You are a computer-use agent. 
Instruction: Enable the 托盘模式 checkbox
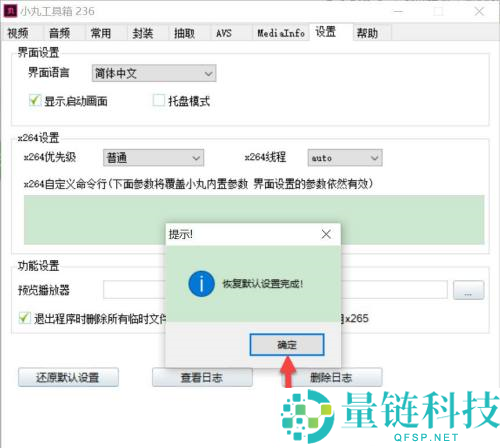pos(159,100)
